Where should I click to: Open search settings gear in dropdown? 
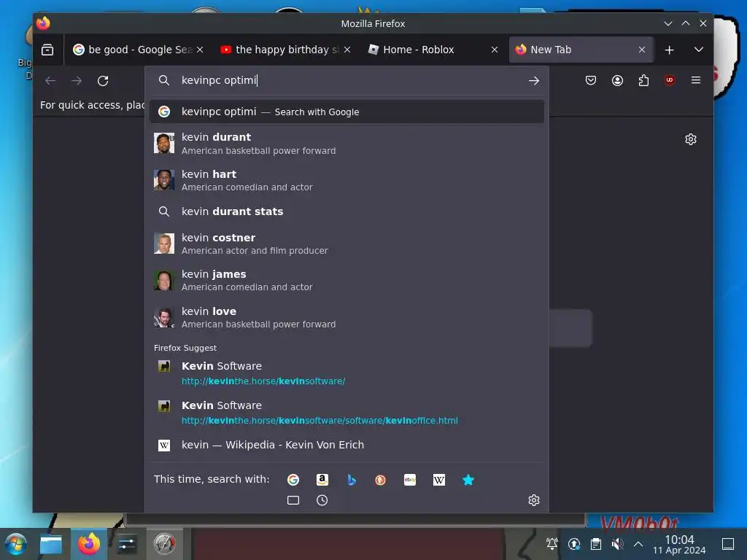pos(533,500)
